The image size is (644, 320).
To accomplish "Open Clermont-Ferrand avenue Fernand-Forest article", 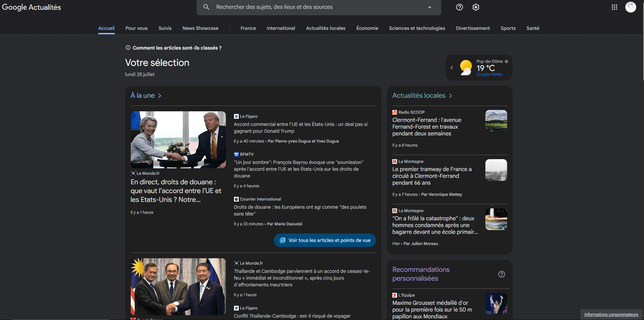I will pos(427,127).
